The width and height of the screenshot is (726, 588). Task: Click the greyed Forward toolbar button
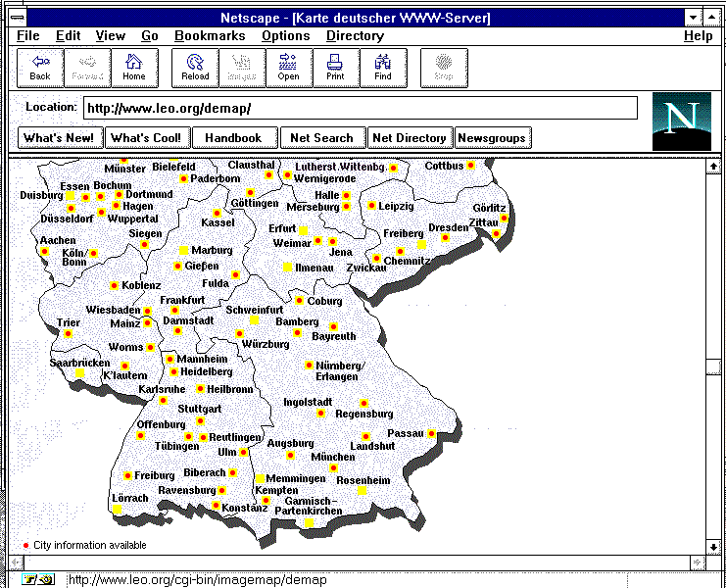click(x=87, y=68)
